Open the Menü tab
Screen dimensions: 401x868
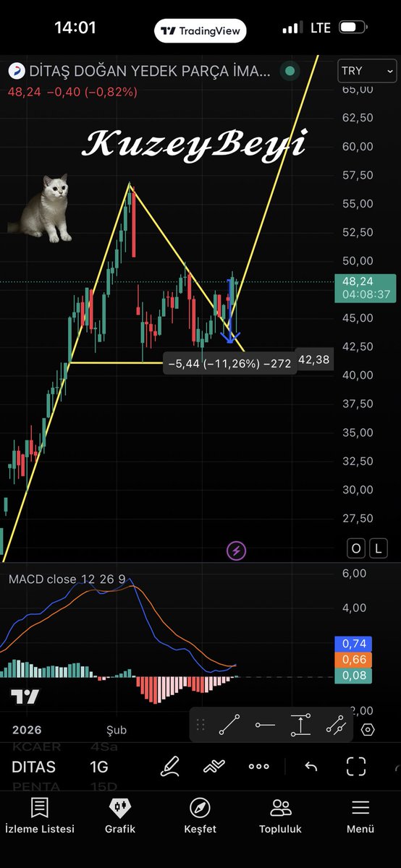pyautogui.click(x=360, y=816)
